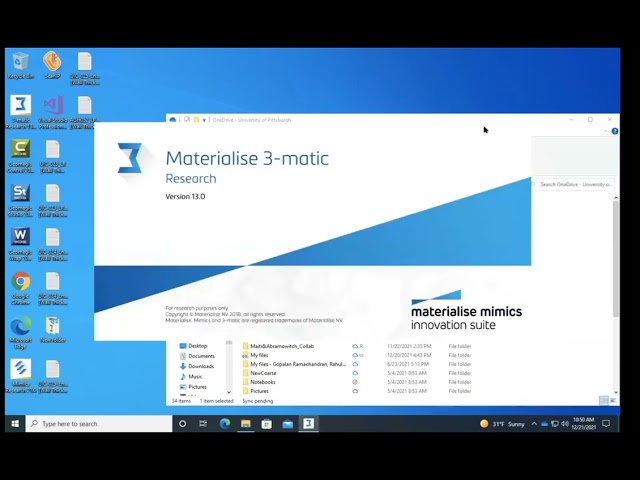Focus the taskbar 'Type here to search' box
The height and width of the screenshot is (480, 640).
pyautogui.click(x=99, y=424)
